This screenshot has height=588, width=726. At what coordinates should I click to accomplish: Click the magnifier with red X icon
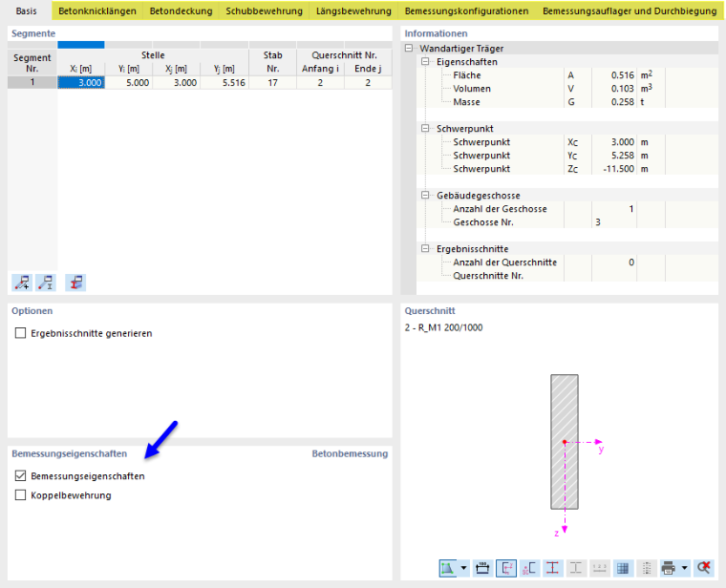pyautogui.click(x=704, y=568)
